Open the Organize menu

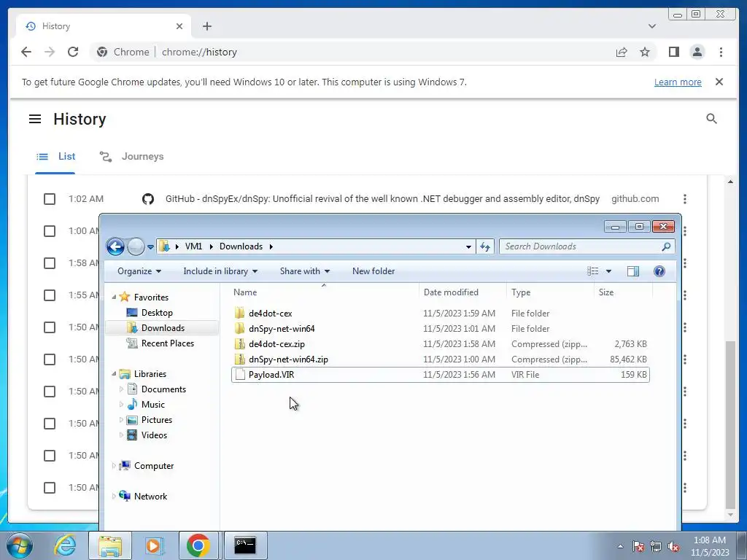pyautogui.click(x=139, y=271)
